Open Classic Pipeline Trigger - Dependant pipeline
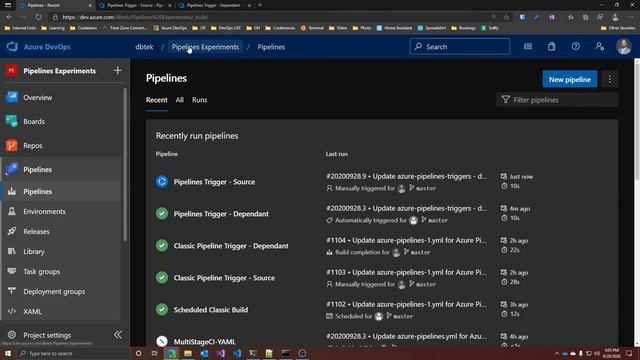The width and height of the screenshot is (640, 360). (x=231, y=246)
